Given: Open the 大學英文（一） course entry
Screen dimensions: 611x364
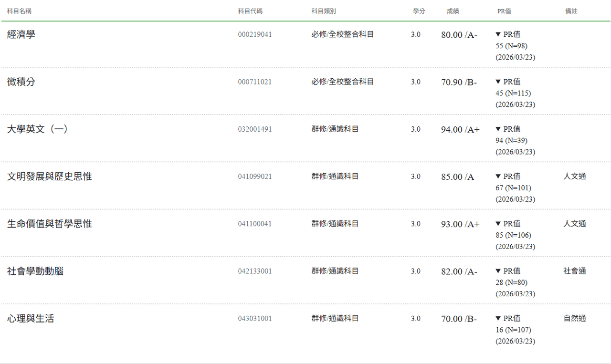Looking at the screenshot, I should (x=38, y=129).
